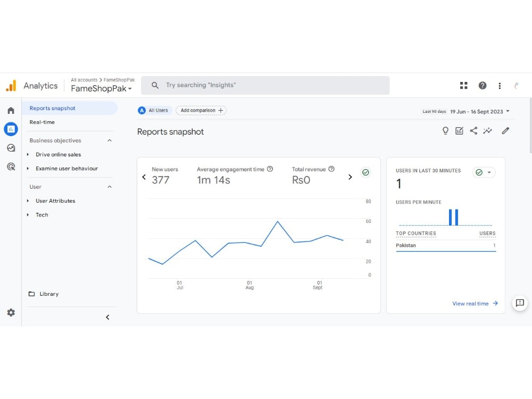Click the Last 90 days label
Screen dimensions: 532x399
(x=434, y=111)
